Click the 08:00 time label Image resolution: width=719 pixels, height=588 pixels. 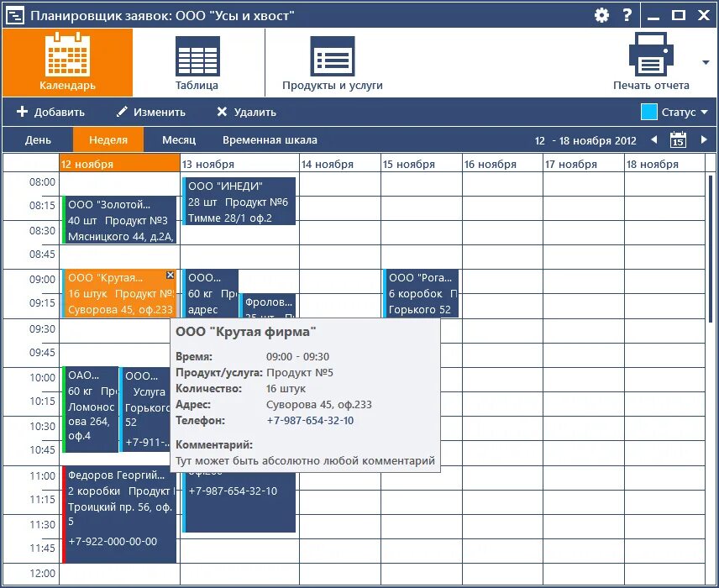point(42,182)
